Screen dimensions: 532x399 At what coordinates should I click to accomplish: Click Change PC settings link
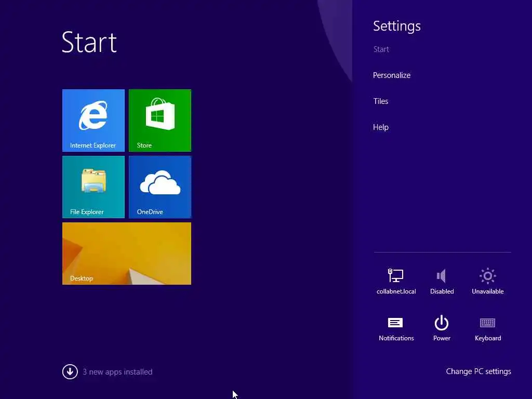[x=478, y=371]
